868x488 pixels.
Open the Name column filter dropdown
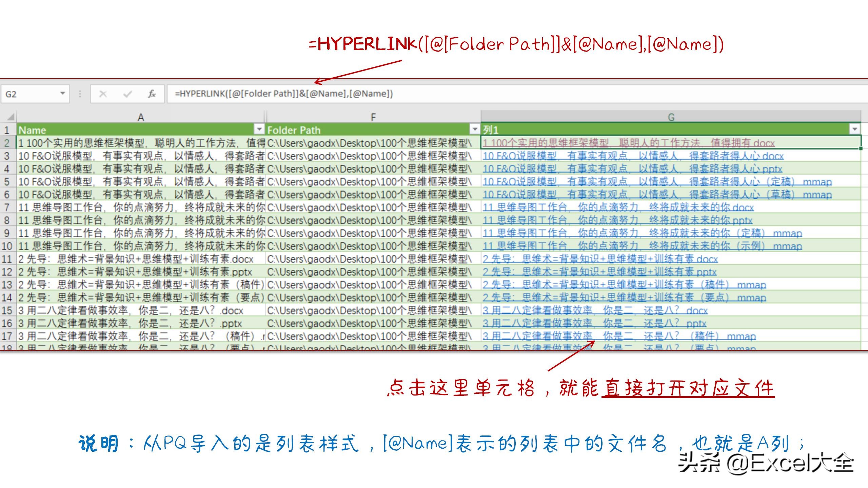[259, 129]
